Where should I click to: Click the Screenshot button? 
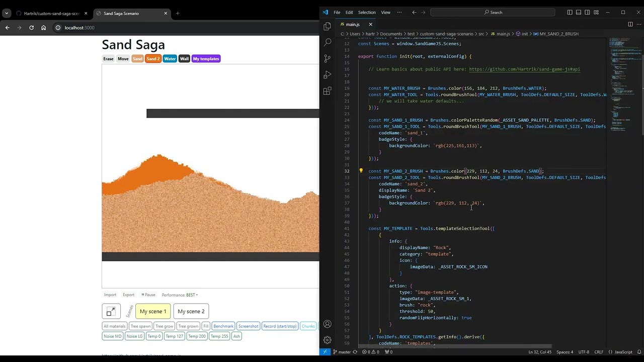(249, 326)
